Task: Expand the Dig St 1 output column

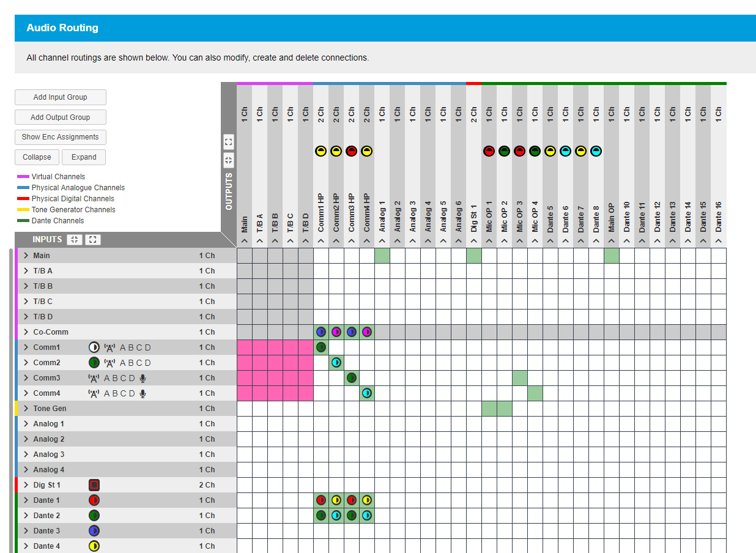Action: [473, 242]
